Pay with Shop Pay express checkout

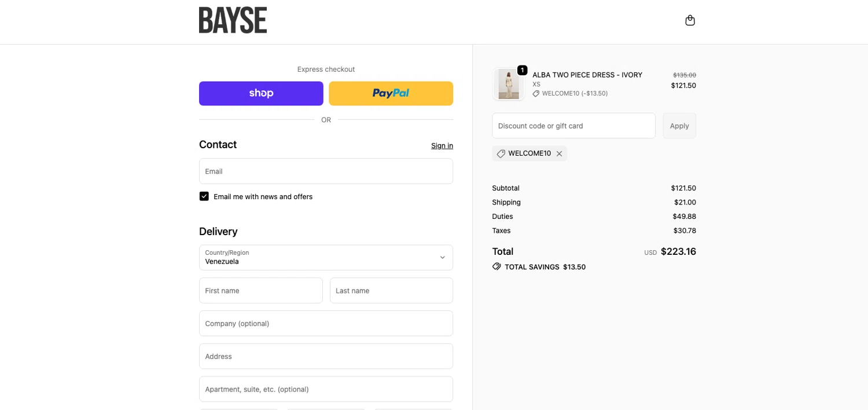(x=261, y=93)
